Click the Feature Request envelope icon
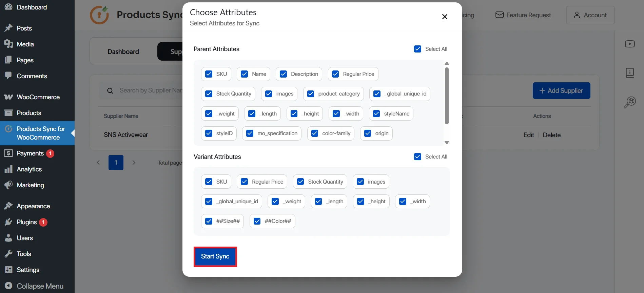Image resolution: width=644 pixels, height=293 pixels. pyautogui.click(x=499, y=15)
